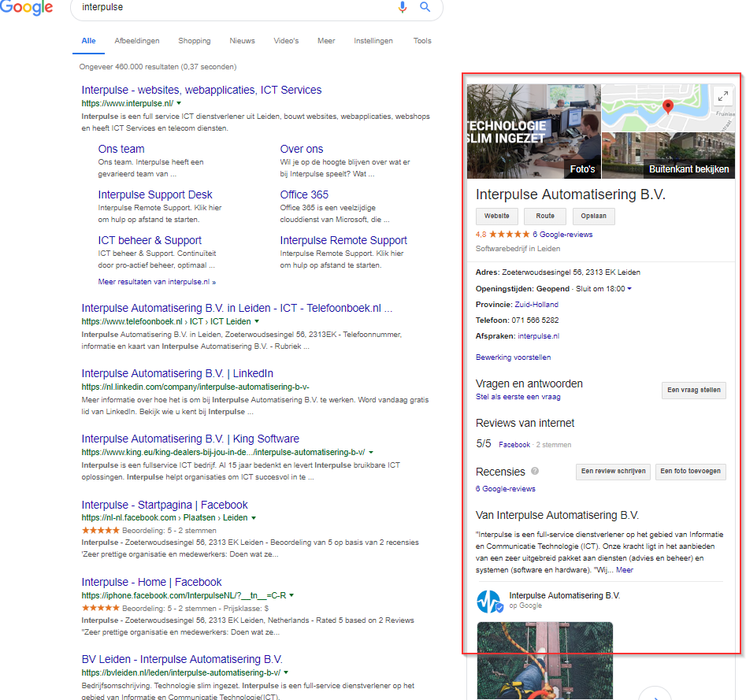This screenshot has height=700, width=746.
Task: Open Interpulse - Startpagina Facebook result
Action: [x=165, y=505]
